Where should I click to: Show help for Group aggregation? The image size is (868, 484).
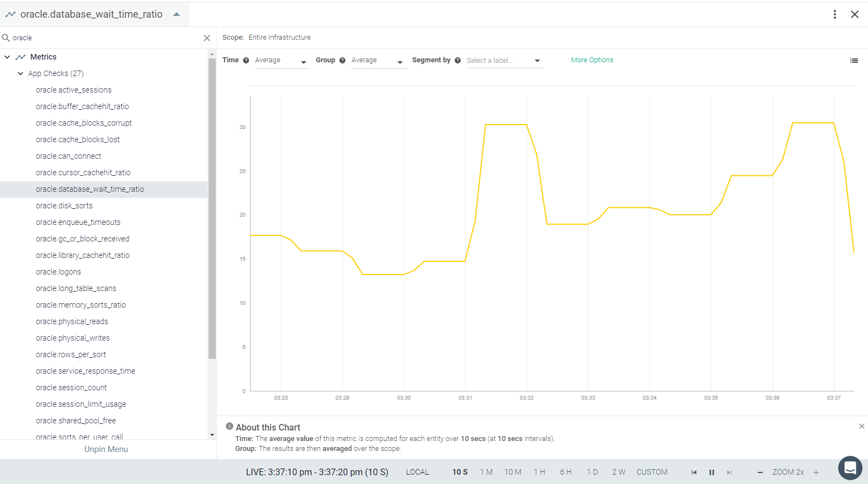click(343, 61)
